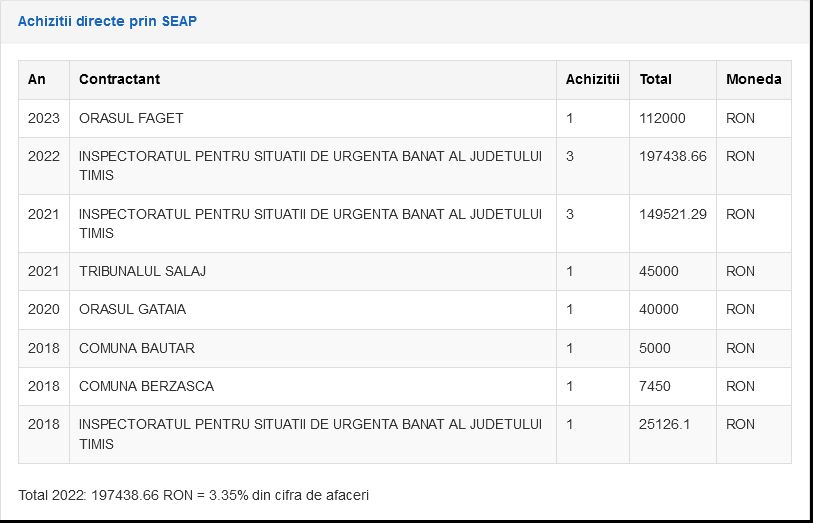Image resolution: width=813 pixels, height=523 pixels.
Task: Select the COMUNA BAUTAR contractor row
Action: [x=137, y=348]
